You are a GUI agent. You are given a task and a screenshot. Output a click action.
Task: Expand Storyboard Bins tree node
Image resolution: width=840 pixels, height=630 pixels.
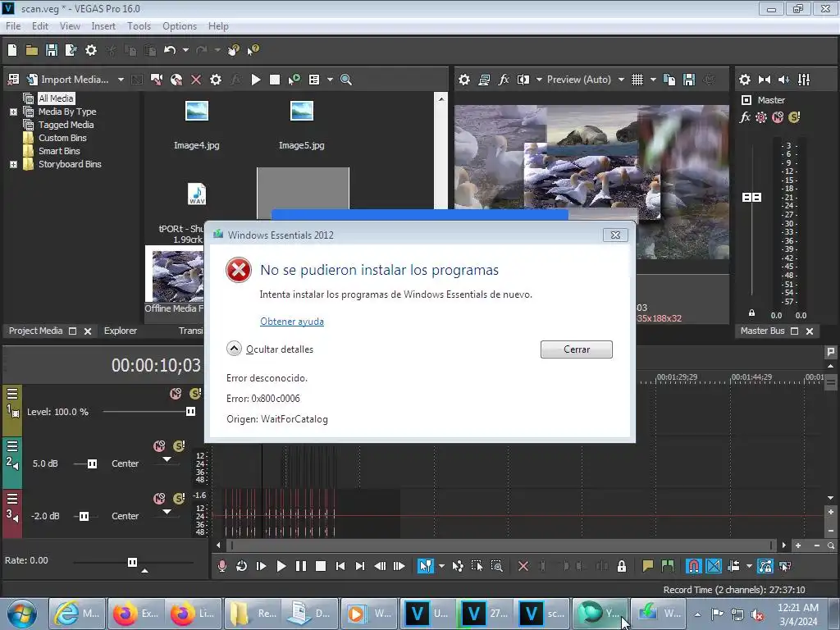(x=13, y=164)
